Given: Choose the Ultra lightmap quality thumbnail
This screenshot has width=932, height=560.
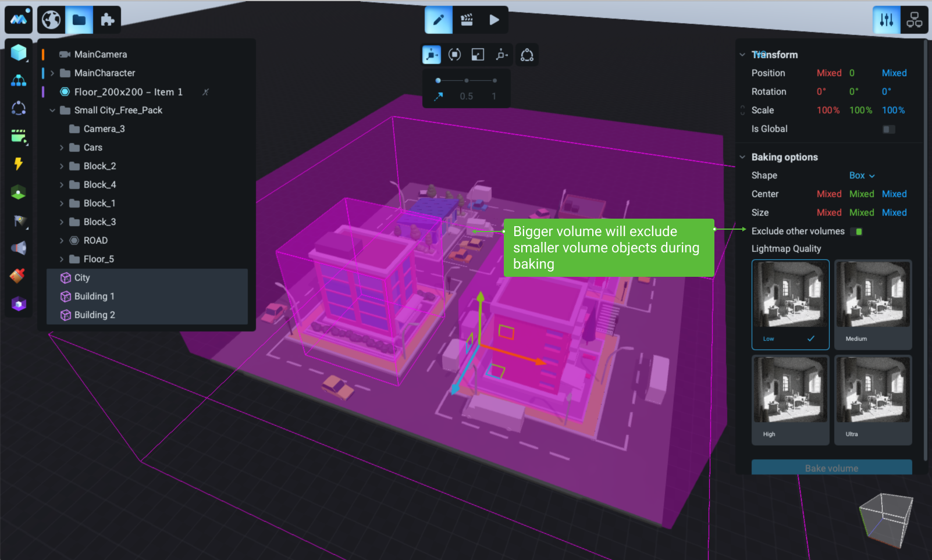Looking at the screenshot, I should coord(873,400).
